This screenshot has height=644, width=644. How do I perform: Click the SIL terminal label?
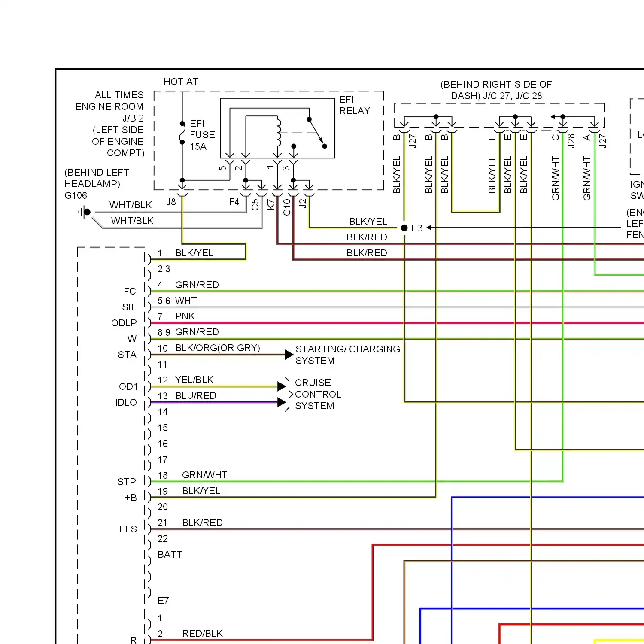(x=129, y=307)
